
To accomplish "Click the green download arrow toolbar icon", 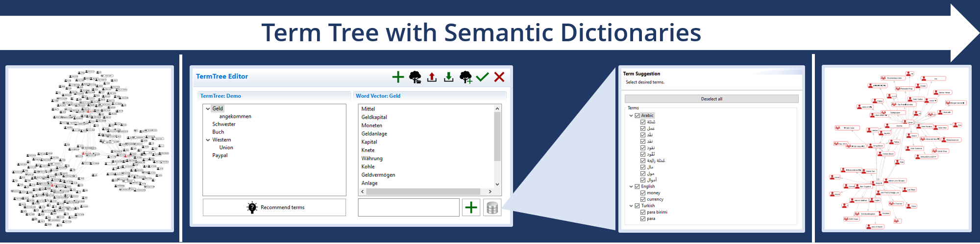I will [x=448, y=77].
